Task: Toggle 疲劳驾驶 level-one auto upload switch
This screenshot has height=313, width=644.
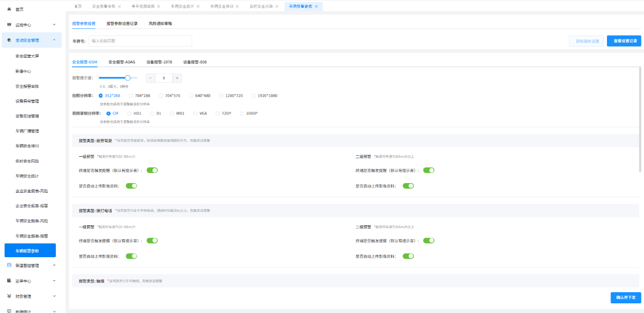Action: pyautogui.click(x=131, y=186)
